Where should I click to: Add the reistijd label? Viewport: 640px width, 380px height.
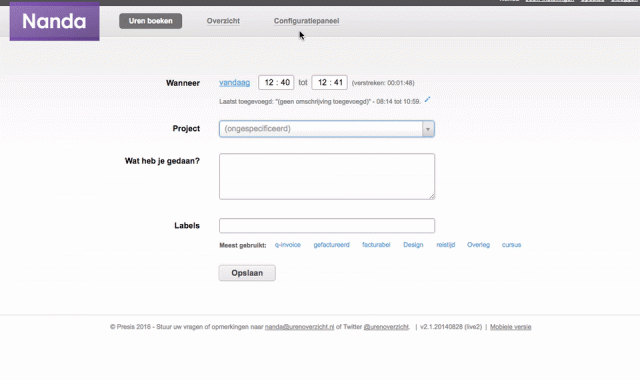[x=446, y=245]
